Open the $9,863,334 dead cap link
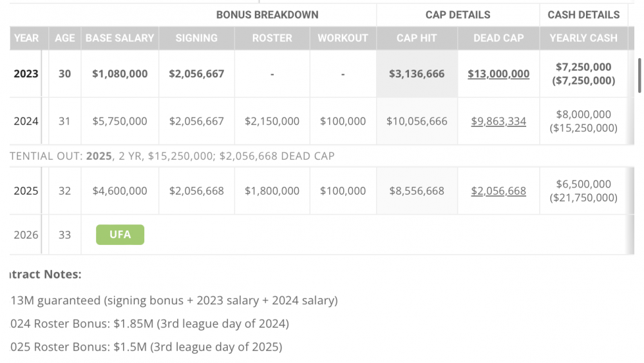Image resolution: width=644 pixels, height=363 pixels. pos(498,121)
